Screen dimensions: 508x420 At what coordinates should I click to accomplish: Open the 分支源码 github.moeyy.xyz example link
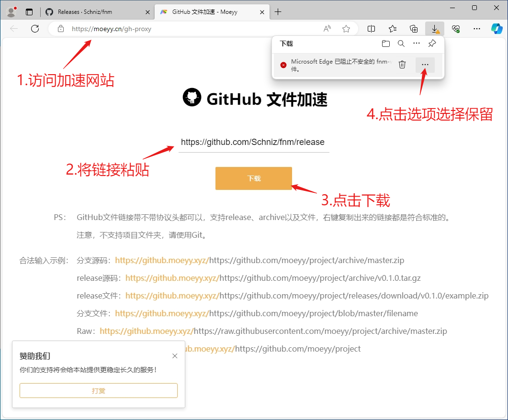[x=162, y=261]
